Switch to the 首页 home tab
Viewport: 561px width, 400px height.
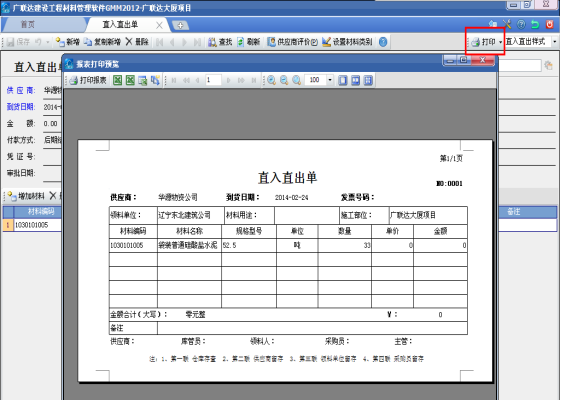pos(28,24)
